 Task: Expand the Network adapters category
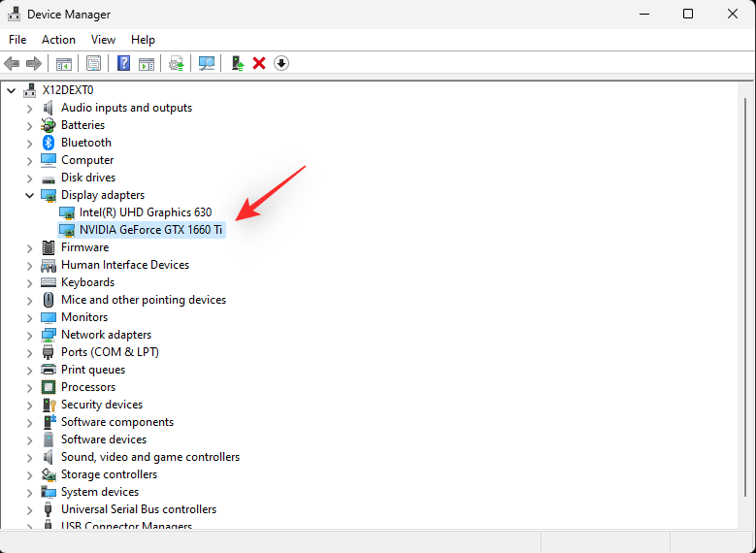tap(29, 335)
